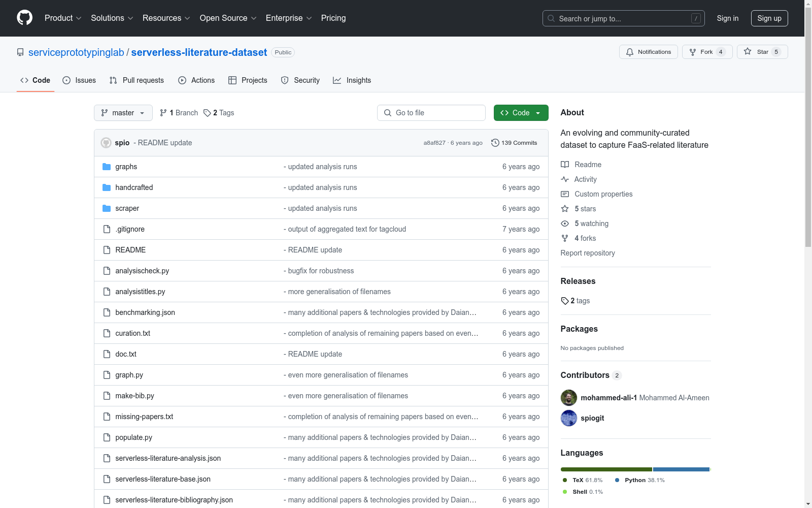The image size is (812, 508).
Task: Fork this repository
Action: (707, 52)
